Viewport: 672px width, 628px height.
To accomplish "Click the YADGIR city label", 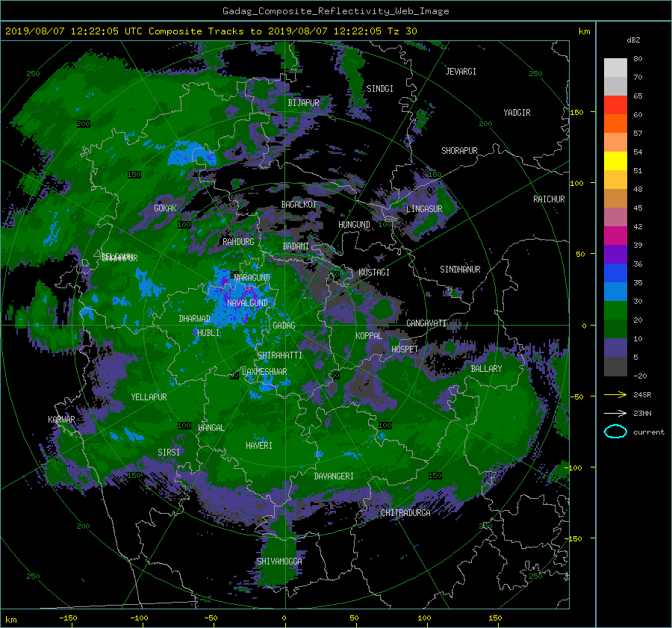I will point(517,113).
